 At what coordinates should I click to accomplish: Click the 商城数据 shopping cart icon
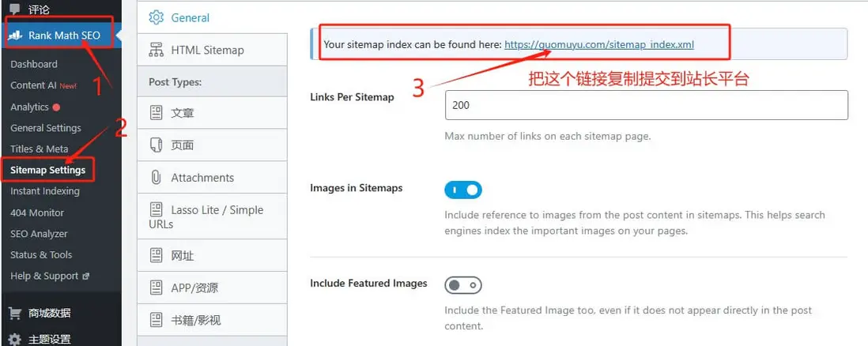14,313
